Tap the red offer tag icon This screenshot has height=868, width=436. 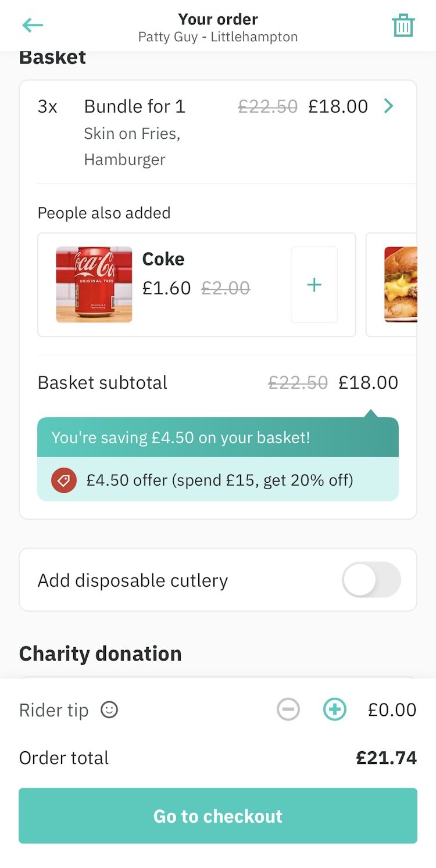(64, 480)
